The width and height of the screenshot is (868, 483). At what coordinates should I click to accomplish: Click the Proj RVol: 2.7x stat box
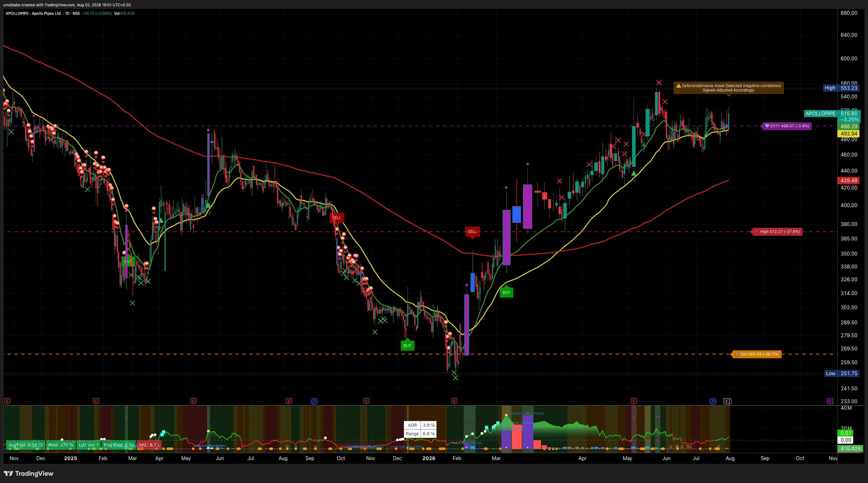pos(119,445)
